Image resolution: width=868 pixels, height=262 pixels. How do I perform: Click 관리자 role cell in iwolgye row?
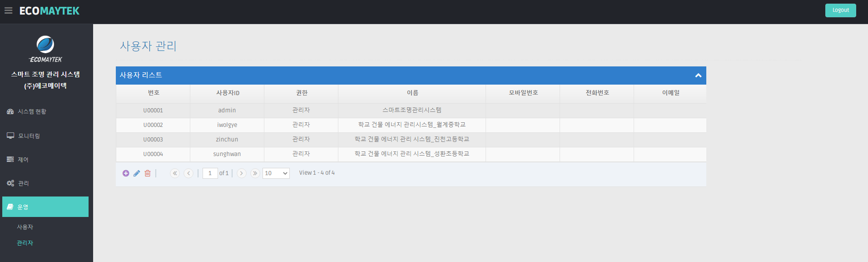click(301, 125)
